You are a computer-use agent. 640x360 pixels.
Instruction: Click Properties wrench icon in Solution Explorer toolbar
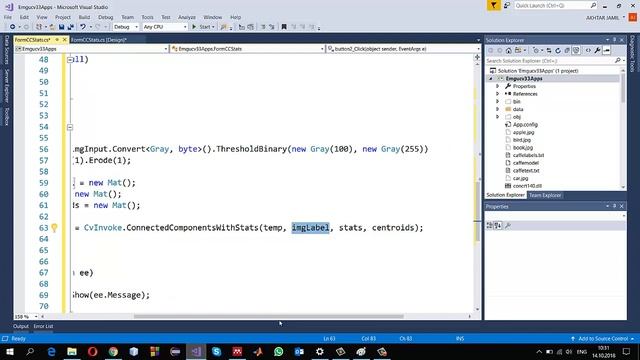597,51
